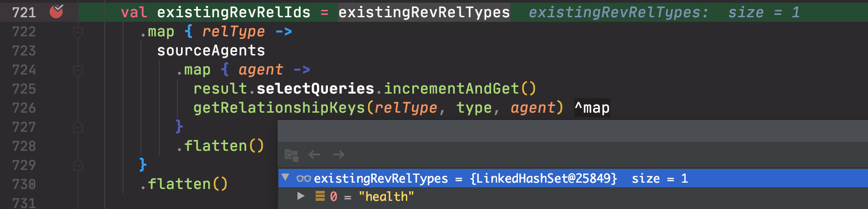
Task: Toggle the breakpoint on line 721
Action: pos(56,11)
